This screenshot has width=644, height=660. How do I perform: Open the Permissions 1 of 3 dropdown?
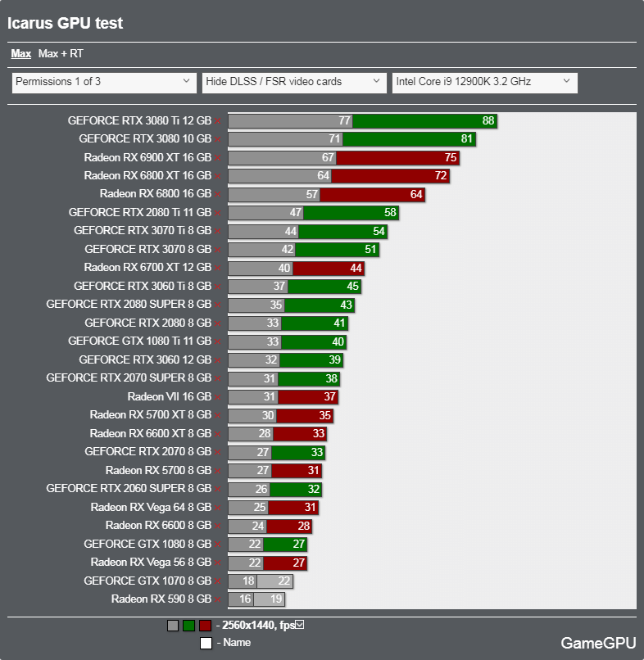click(x=104, y=82)
